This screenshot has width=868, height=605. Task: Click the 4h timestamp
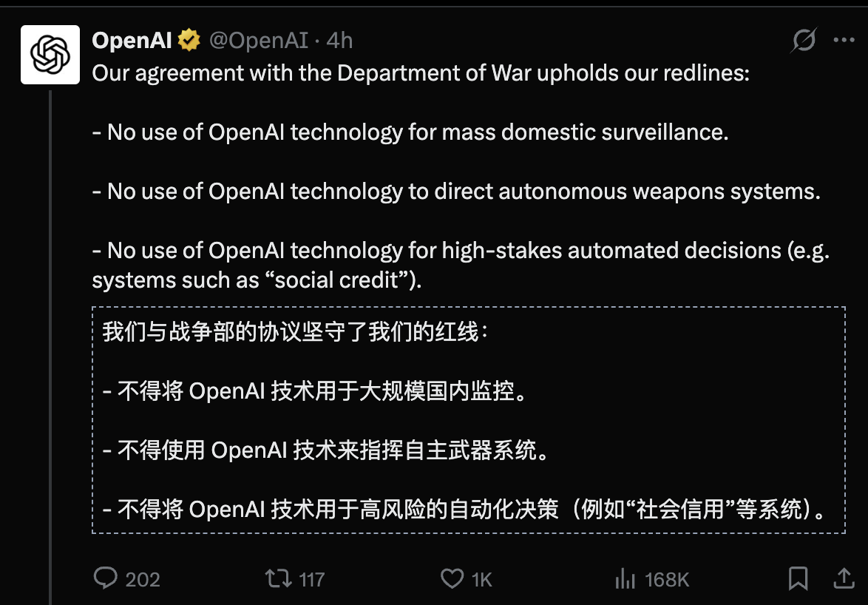pyautogui.click(x=339, y=41)
